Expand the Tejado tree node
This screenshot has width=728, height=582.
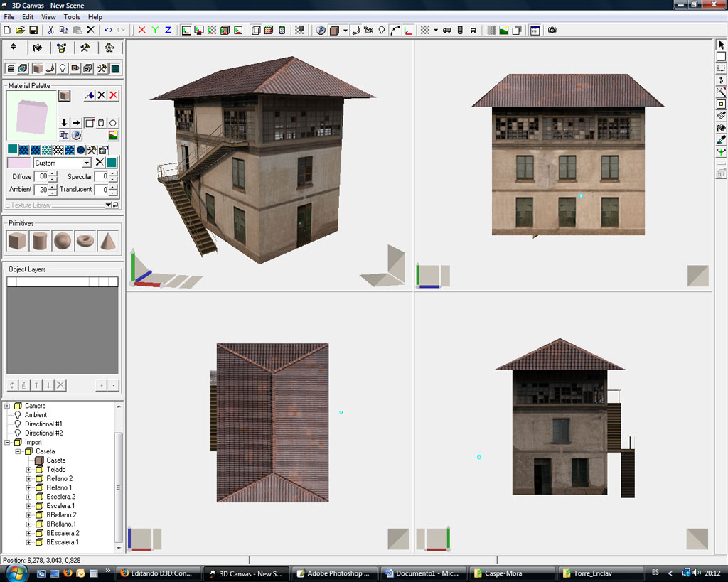point(29,470)
